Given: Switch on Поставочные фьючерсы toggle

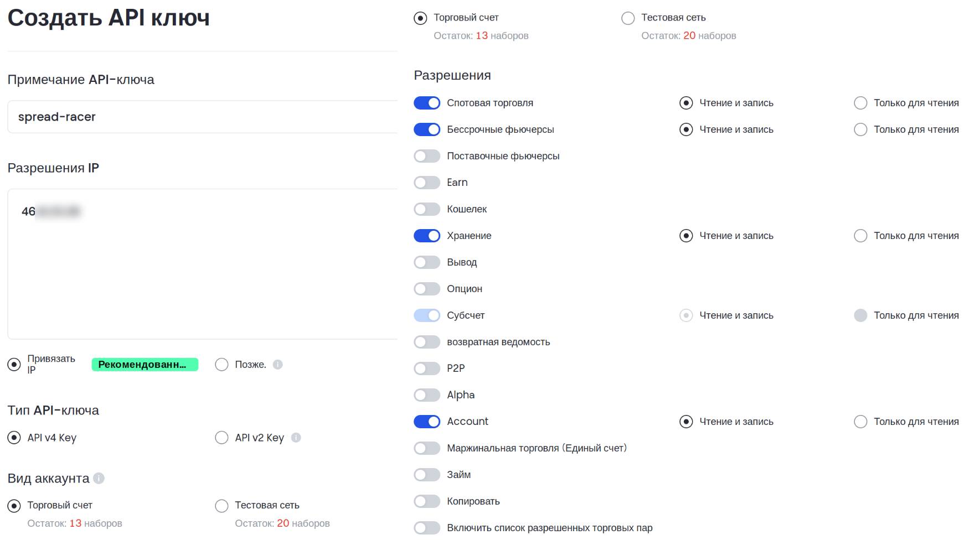Looking at the screenshot, I should coord(427,156).
